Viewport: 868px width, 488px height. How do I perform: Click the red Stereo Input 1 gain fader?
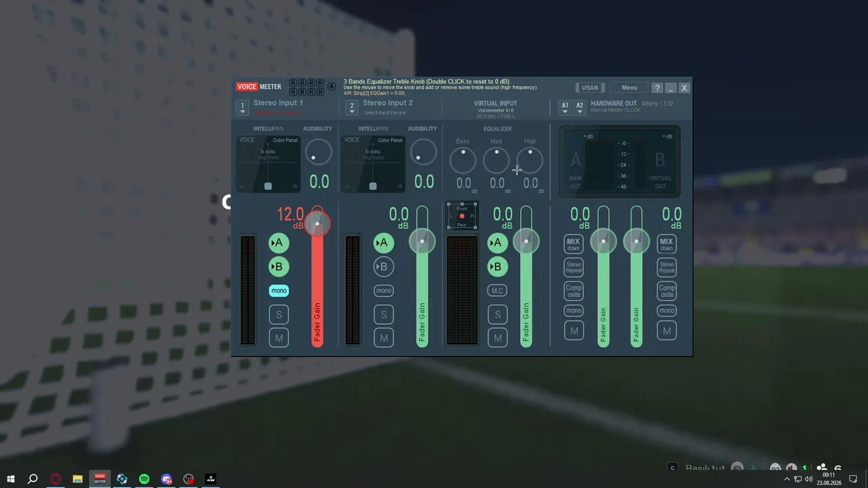point(317,223)
